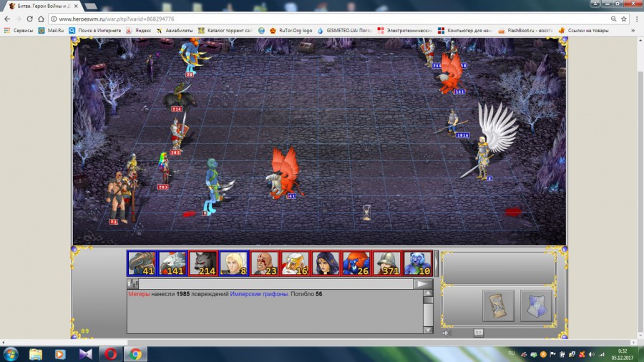Open the Сервисы apps bookmark

point(19,30)
